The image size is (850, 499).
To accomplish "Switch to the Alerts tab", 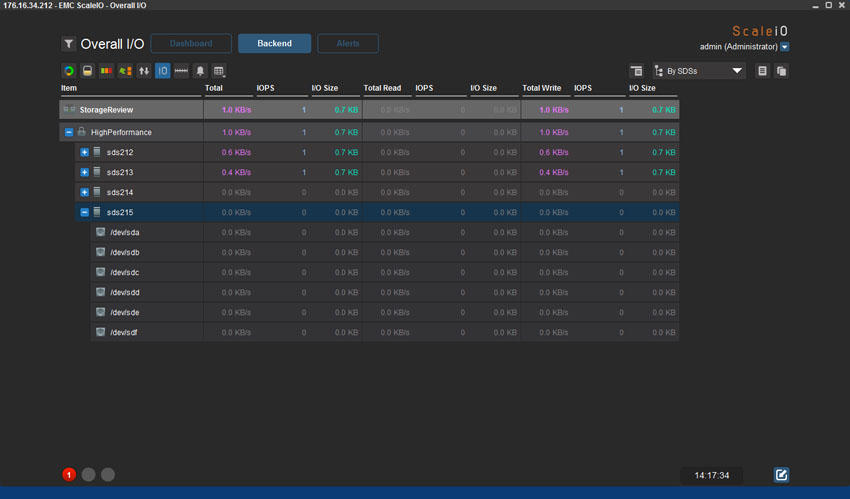I will point(348,43).
